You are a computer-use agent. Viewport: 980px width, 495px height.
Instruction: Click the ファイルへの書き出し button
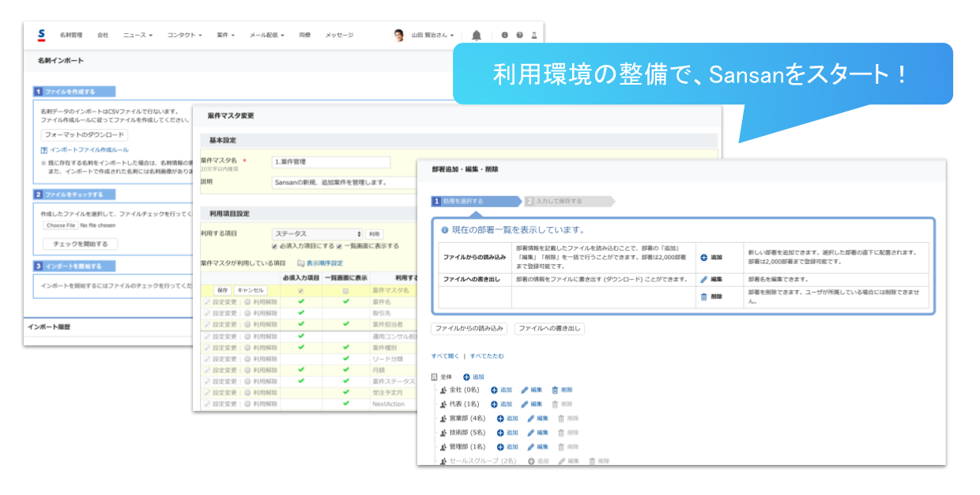coord(549,328)
